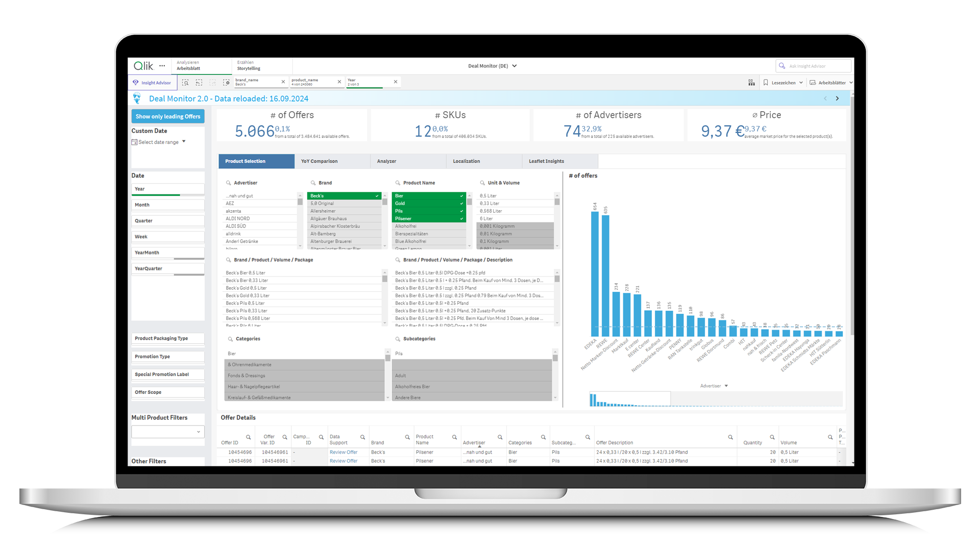
Task: Search within the Product Name list box
Action: [398, 183]
